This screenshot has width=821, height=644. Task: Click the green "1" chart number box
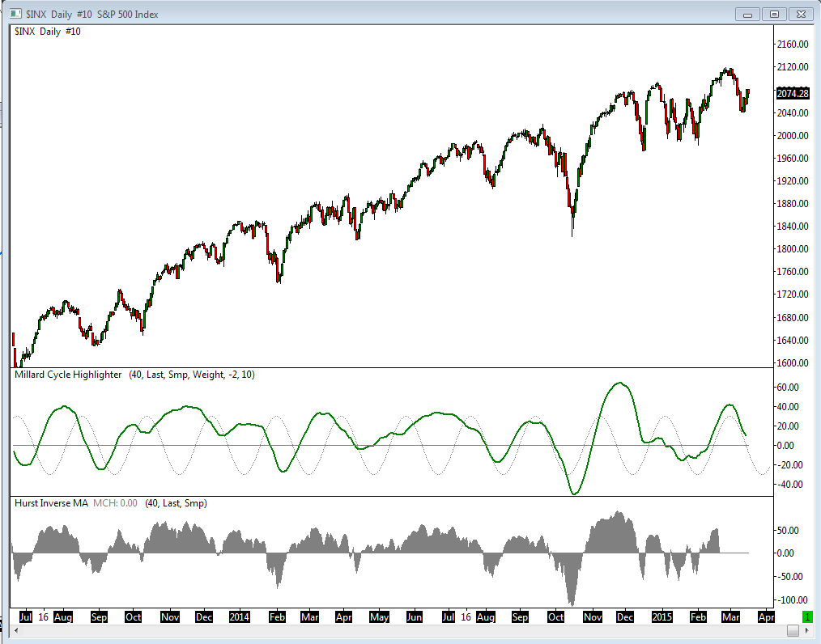click(808, 616)
